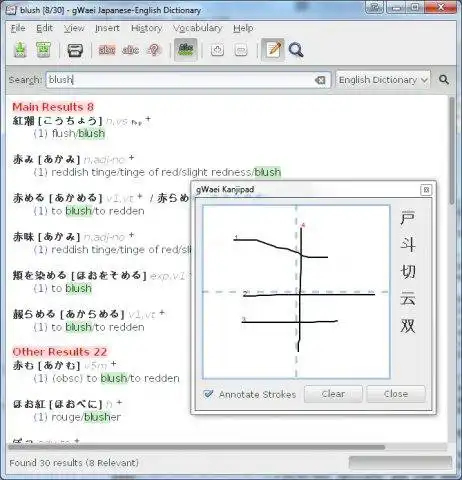The width and height of the screenshot is (462, 480).
Task: Click the progress bar in status bar
Action: tap(400, 463)
